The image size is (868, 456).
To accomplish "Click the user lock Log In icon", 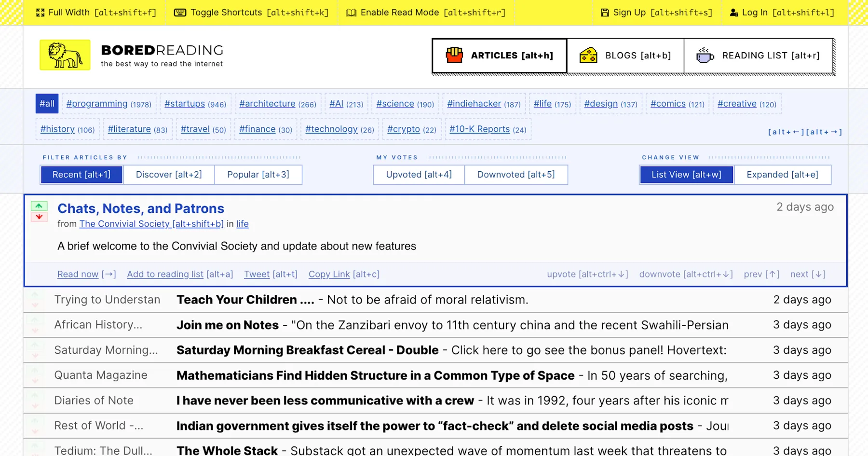I will [734, 13].
